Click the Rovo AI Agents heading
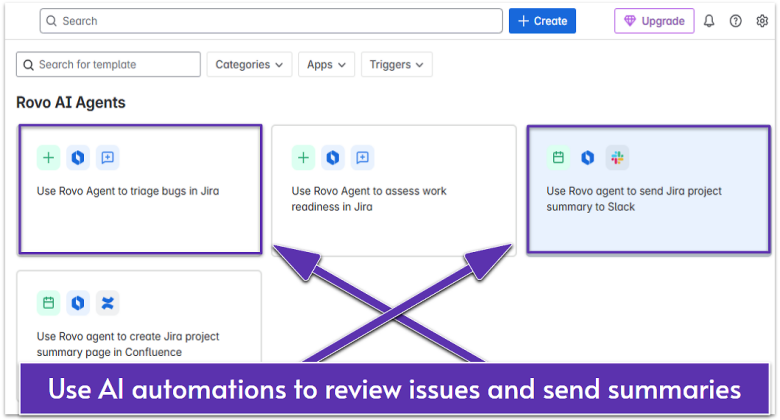Screen dimensions: 780x420 pyautogui.click(x=71, y=103)
